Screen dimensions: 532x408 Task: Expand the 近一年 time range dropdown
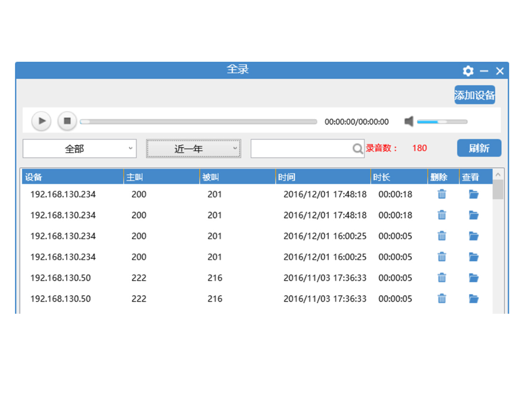click(x=194, y=148)
